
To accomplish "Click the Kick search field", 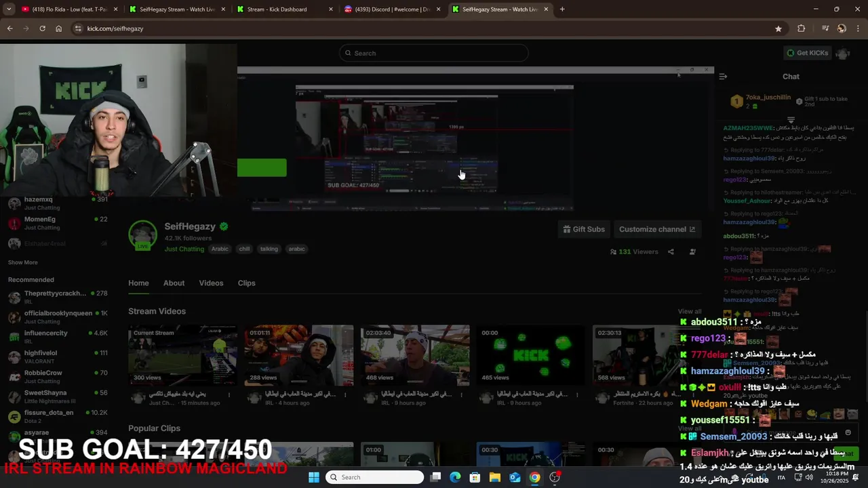I will tap(434, 53).
